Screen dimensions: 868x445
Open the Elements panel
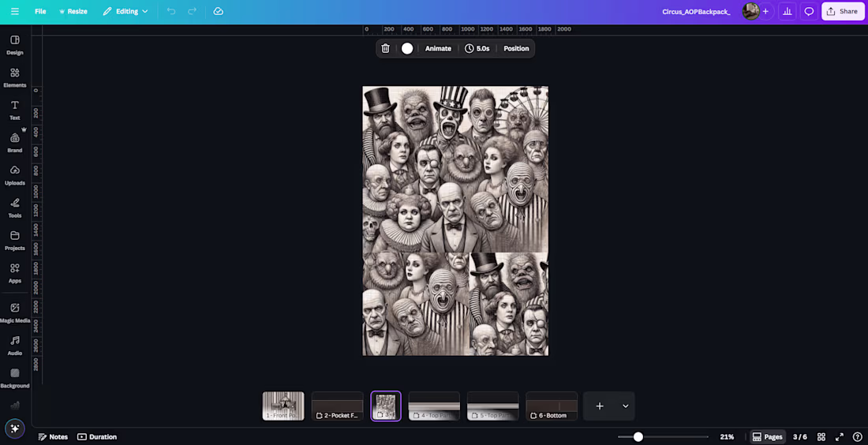pyautogui.click(x=15, y=78)
